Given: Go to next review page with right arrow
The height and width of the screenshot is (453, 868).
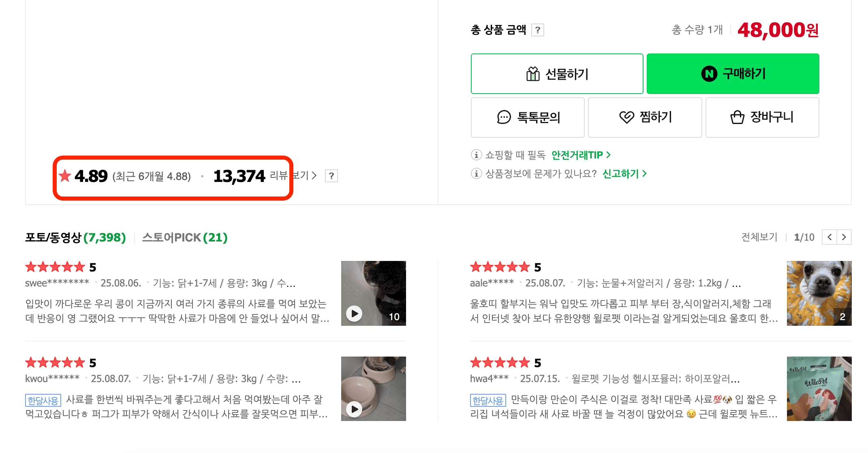Looking at the screenshot, I should click(844, 237).
